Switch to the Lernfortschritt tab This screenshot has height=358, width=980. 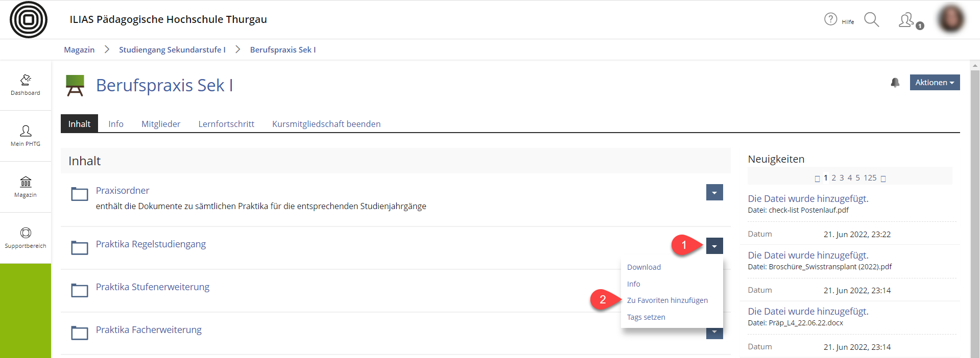pyautogui.click(x=226, y=124)
